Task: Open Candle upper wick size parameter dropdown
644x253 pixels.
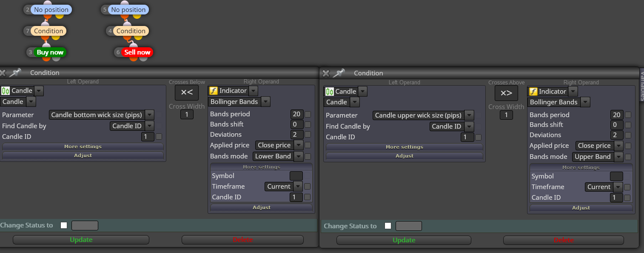Action: point(469,115)
